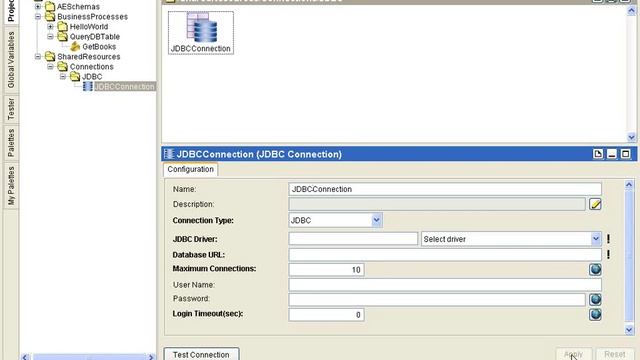640x360 pixels.
Task: Click the Database URL required warning mark
Action: [x=608, y=254]
